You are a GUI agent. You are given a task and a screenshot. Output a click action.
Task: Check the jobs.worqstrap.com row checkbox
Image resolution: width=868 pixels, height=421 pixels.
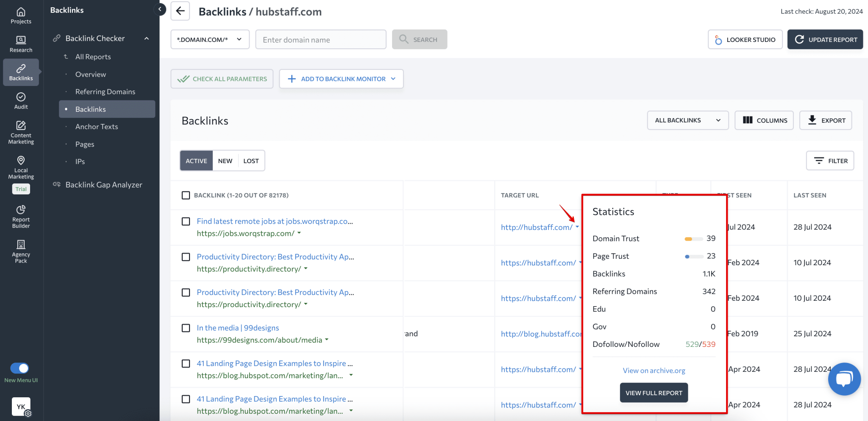(186, 222)
